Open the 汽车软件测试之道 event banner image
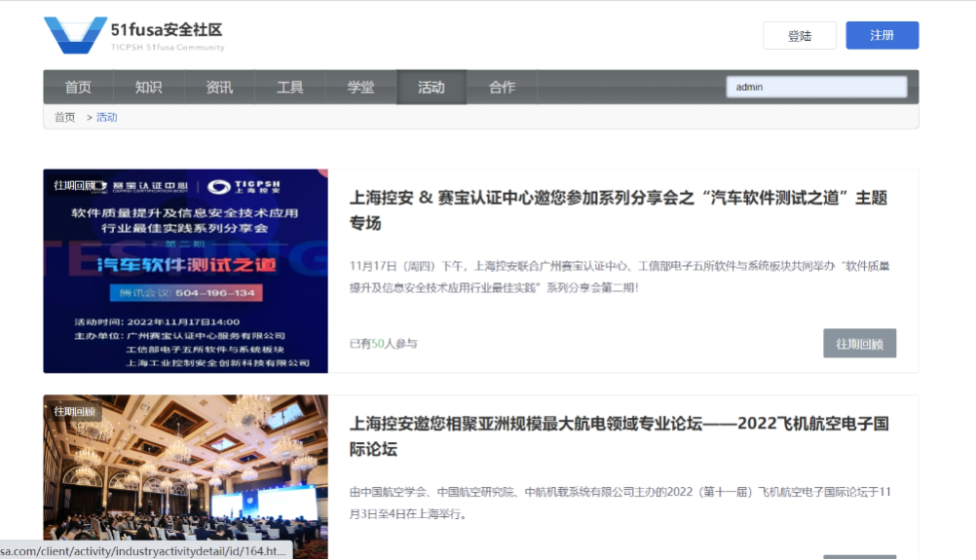Image resolution: width=976 pixels, height=560 pixels. coord(185,272)
